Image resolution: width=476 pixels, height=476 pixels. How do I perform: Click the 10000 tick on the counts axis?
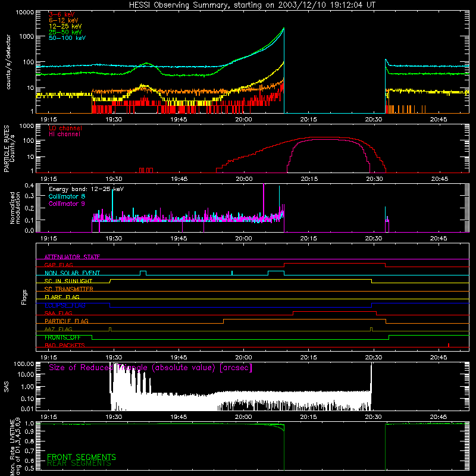[25, 12]
